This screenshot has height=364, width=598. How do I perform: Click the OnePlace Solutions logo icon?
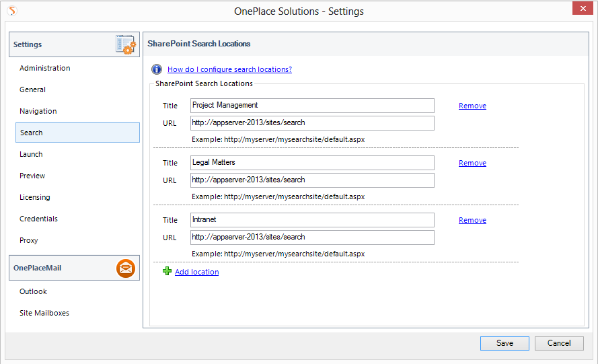11,11
